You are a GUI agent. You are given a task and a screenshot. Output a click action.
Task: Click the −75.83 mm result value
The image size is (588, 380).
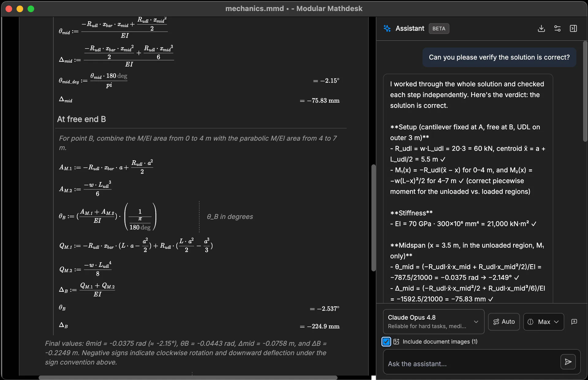point(320,101)
